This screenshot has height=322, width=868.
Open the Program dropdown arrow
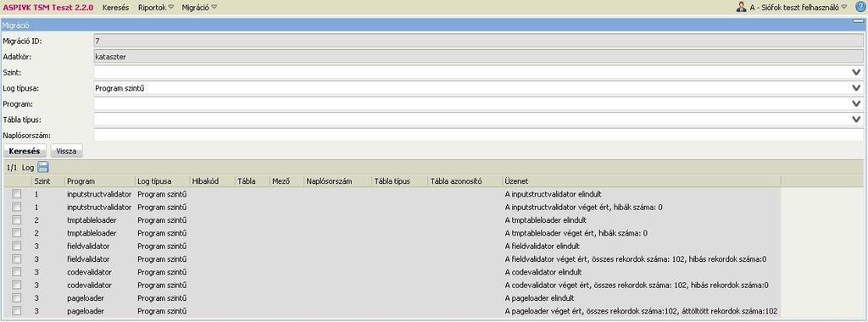coord(857,103)
